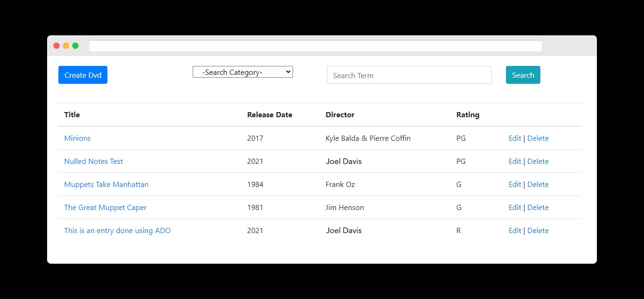Screen dimensions: 644x299
Task: Open the Nulled Notes Test link
Action: coord(93,161)
